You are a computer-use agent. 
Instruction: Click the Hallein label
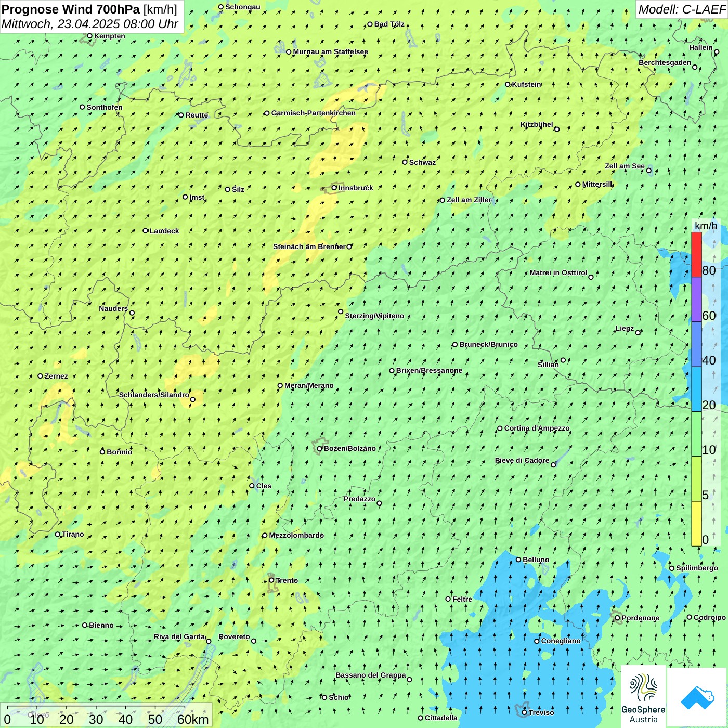click(701, 47)
